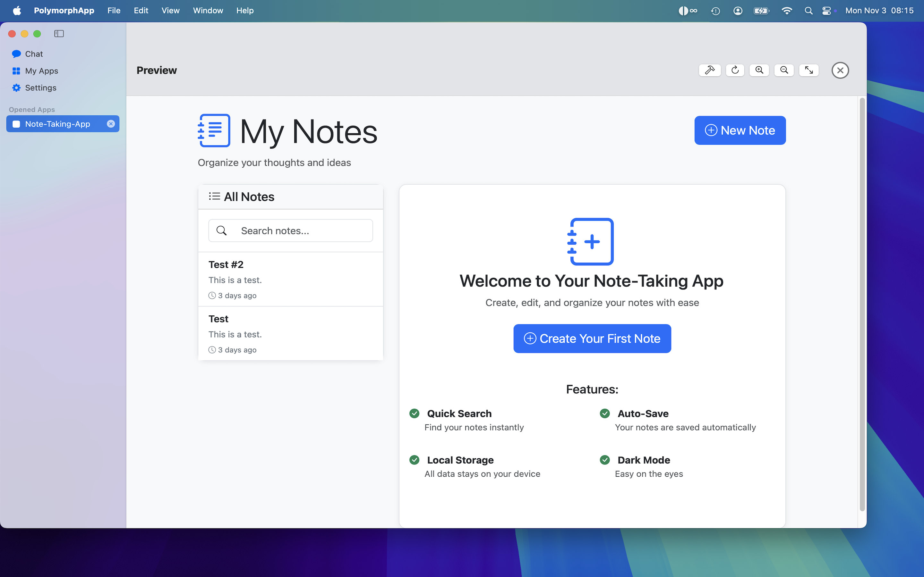Zoom in using the magnifier plus icon
The width and height of the screenshot is (924, 577).
(759, 70)
